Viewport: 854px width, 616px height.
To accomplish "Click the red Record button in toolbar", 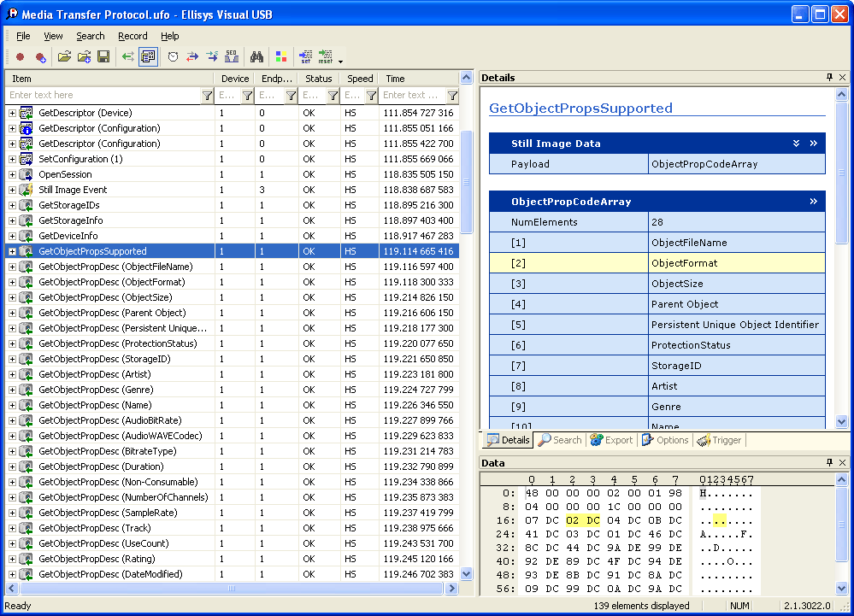I will [20, 57].
